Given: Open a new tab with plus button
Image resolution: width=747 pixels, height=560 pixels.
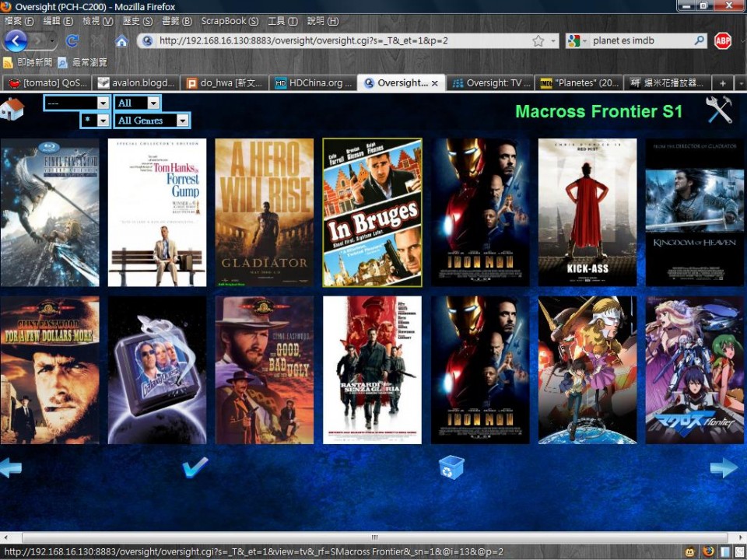Looking at the screenshot, I should click(722, 83).
